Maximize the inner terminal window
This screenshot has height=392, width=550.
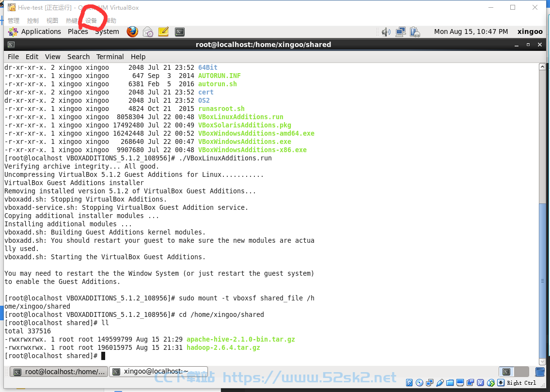[528, 45]
